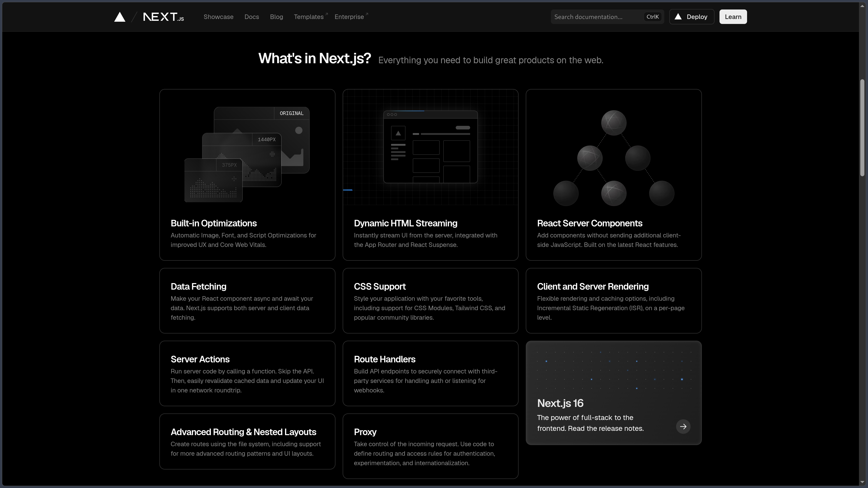
Task: Click the ORIGINAL label in image illustration
Action: coord(291,113)
